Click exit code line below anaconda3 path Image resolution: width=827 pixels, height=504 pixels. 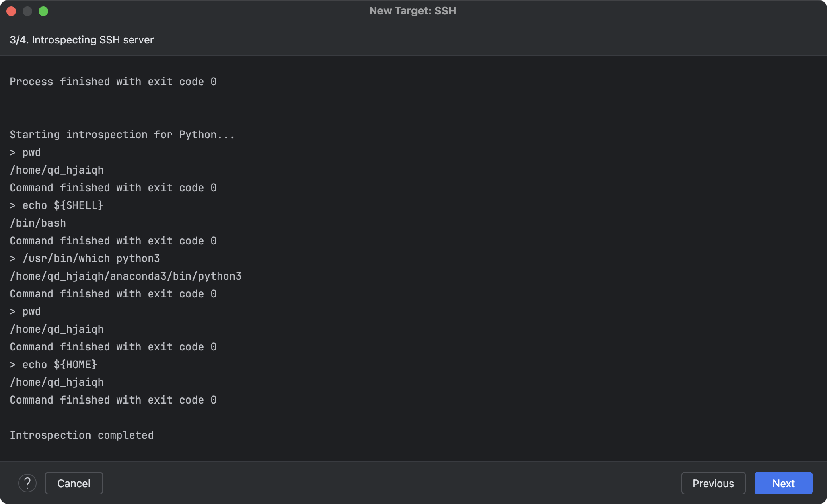113,294
